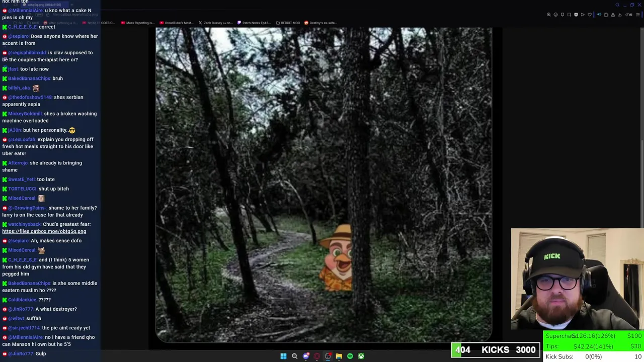Open the 'Mass Reporting is...' bookmark
Viewport: 644px width, 362px height.
coord(138,23)
